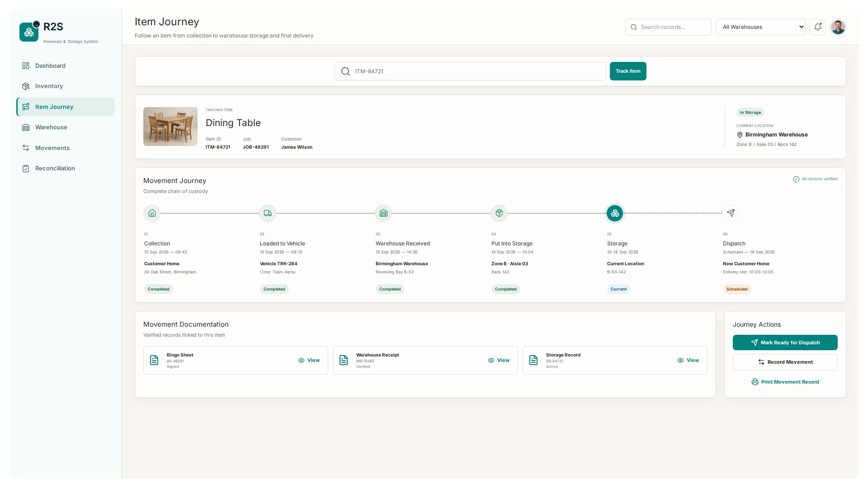Click the Warehouse Receipt document icon

[x=344, y=360]
